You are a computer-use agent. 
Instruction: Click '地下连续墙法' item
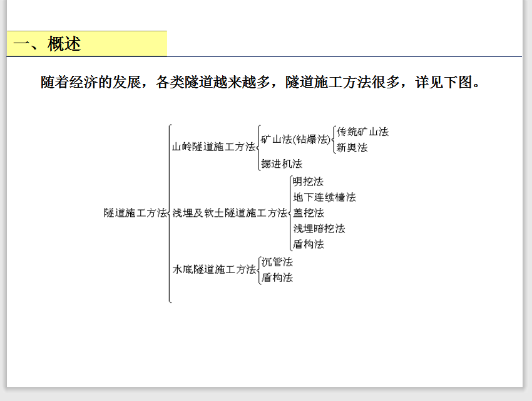tap(324, 197)
